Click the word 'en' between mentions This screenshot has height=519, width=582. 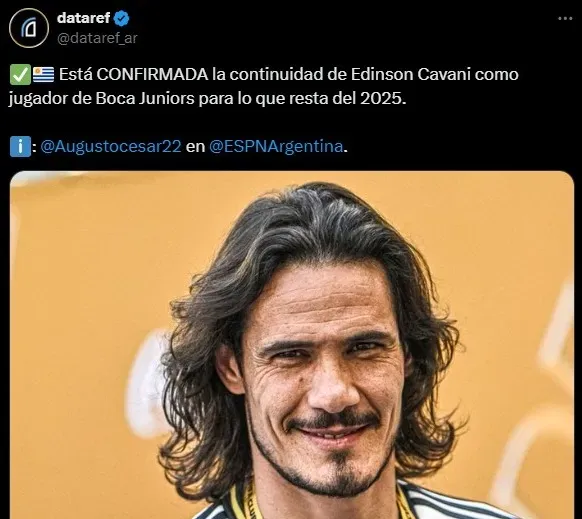195,147
